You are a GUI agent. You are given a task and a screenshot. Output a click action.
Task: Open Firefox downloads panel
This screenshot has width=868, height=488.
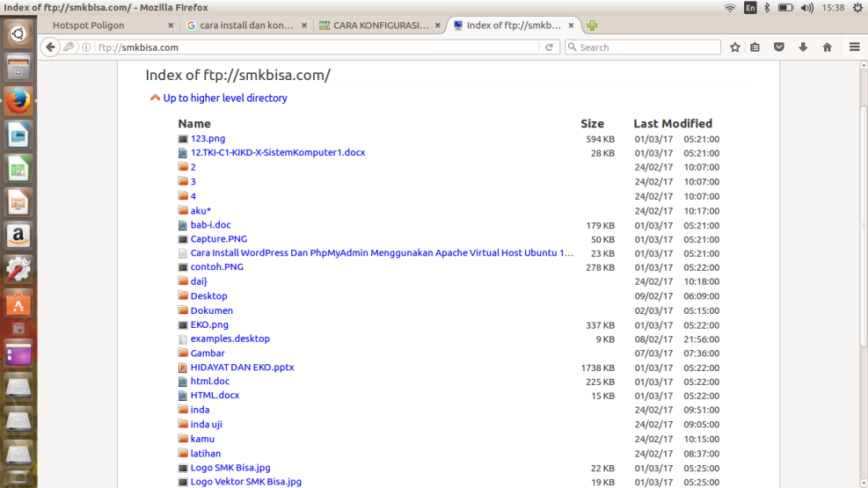[x=803, y=47]
